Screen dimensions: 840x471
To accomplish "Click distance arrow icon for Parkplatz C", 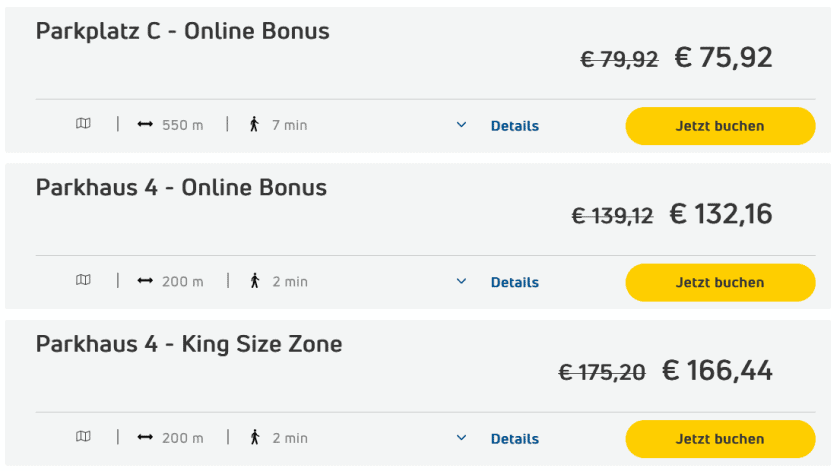I will [145, 125].
